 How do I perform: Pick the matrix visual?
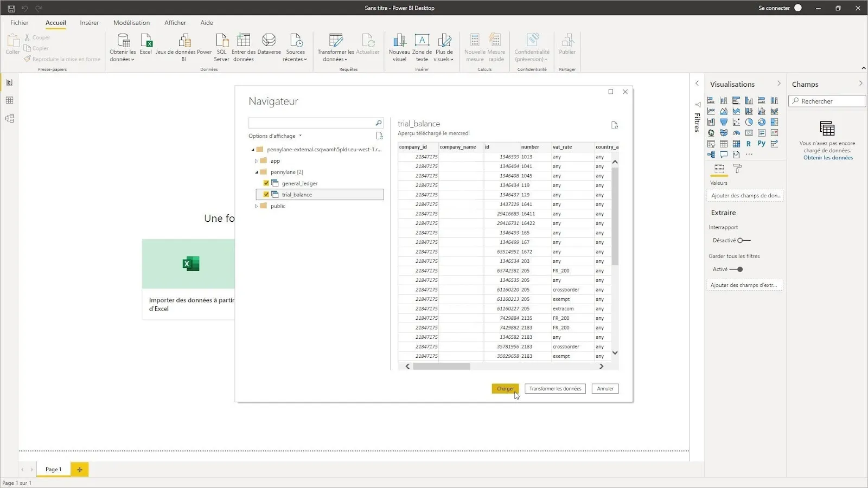click(x=736, y=144)
